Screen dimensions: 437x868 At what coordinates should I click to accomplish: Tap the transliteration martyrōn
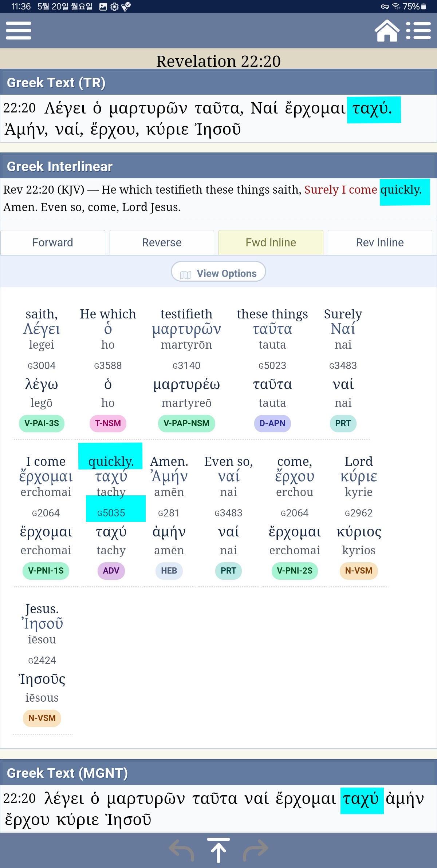coord(186,345)
